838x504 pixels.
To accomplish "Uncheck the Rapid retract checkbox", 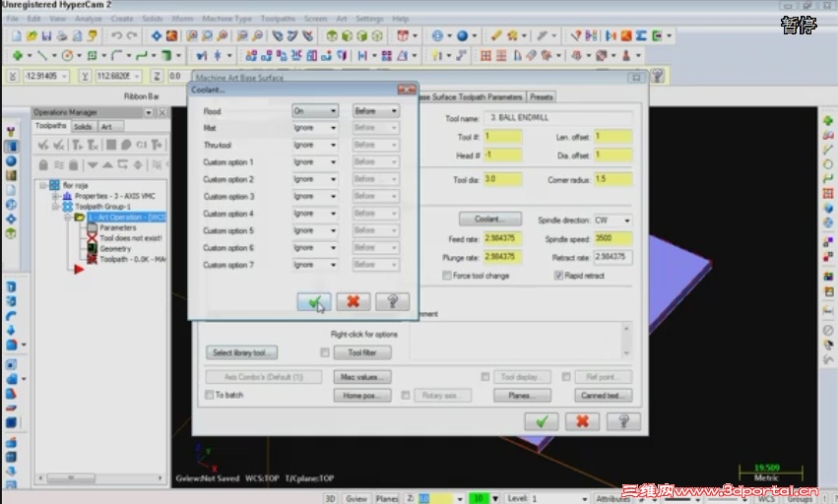I will [x=558, y=276].
